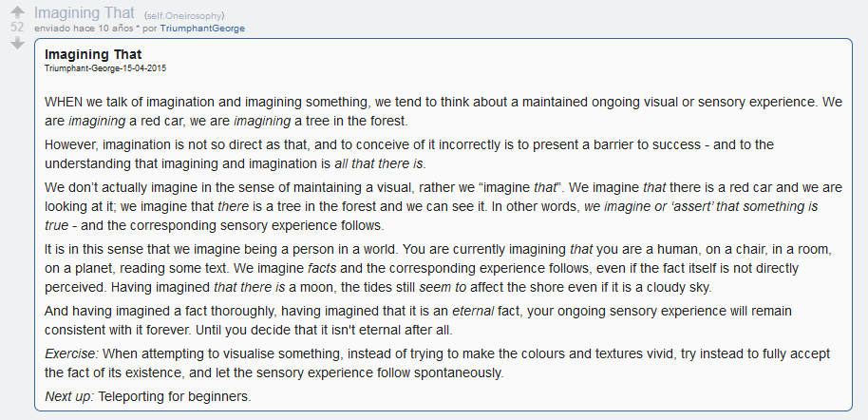Click the italic word 'facts'

point(322,269)
